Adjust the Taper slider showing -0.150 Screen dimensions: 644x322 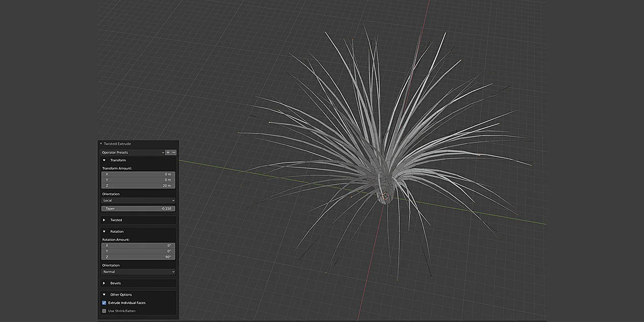(138, 208)
